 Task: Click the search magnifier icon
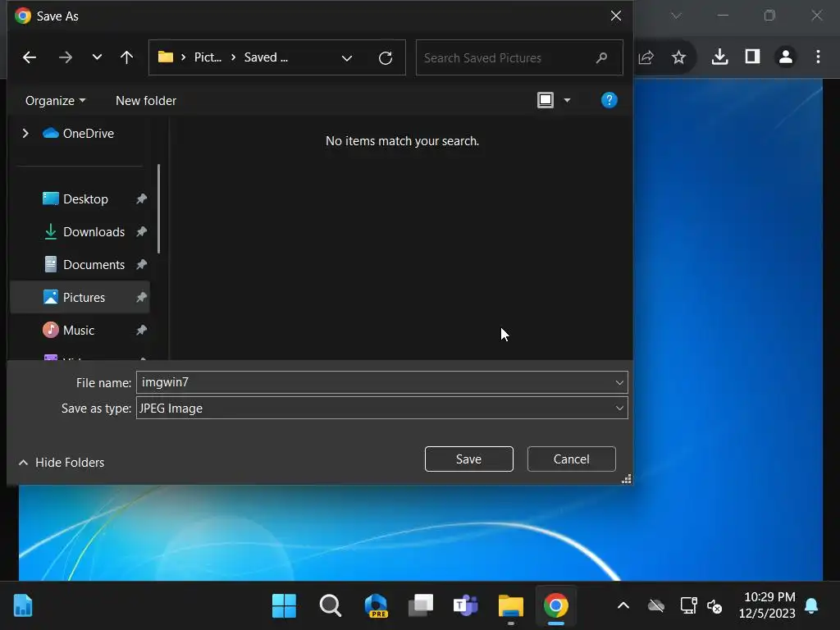click(x=602, y=57)
